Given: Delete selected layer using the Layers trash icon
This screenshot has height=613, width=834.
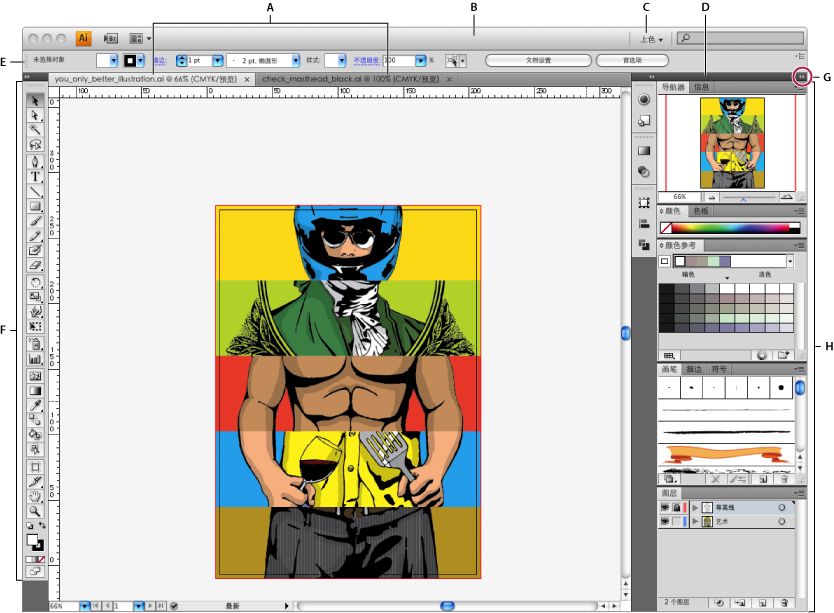Looking at the screenshot, I should pos(786,604).
